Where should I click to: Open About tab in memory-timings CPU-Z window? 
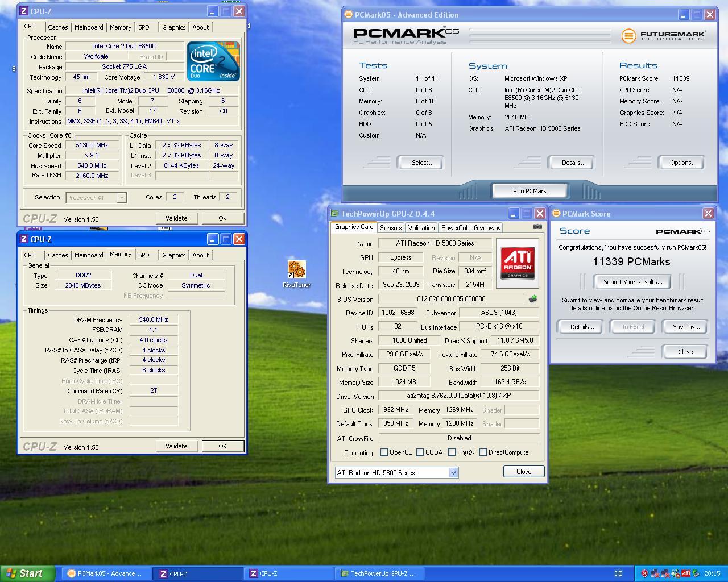pos(200,255)
